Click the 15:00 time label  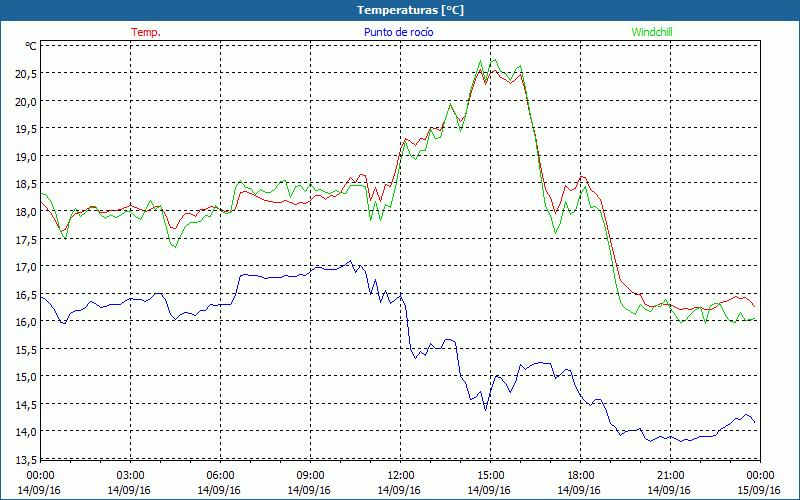pos(490,476)
